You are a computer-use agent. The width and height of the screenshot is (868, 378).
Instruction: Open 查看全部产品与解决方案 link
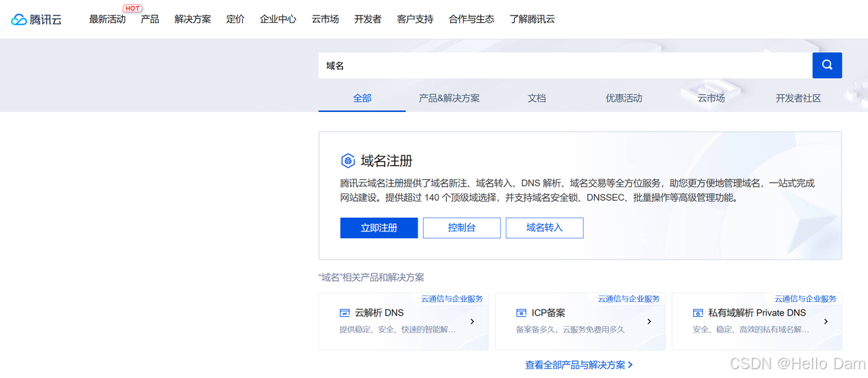tap(579, 364)
